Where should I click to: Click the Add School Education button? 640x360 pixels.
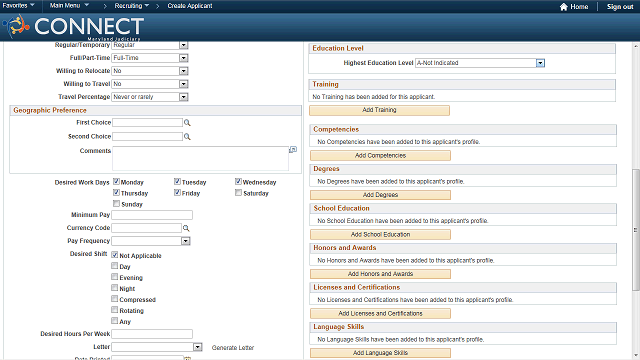pos(380,235)
